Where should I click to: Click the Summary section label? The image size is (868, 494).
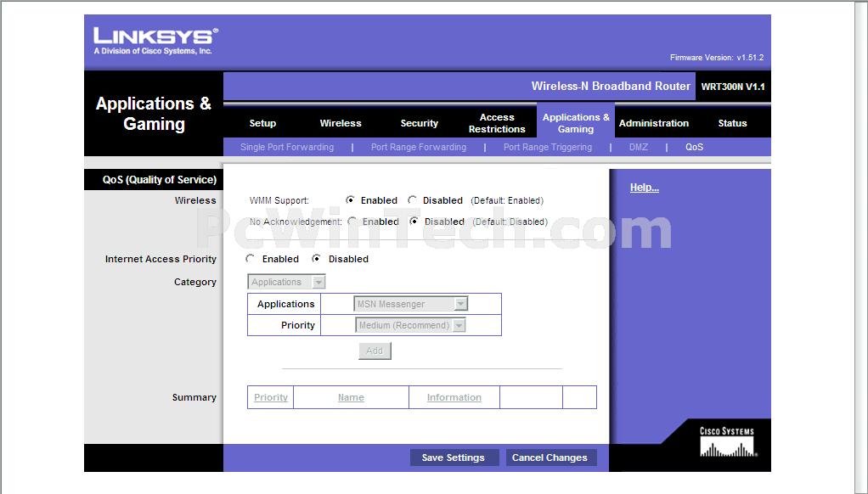(194, 397)
